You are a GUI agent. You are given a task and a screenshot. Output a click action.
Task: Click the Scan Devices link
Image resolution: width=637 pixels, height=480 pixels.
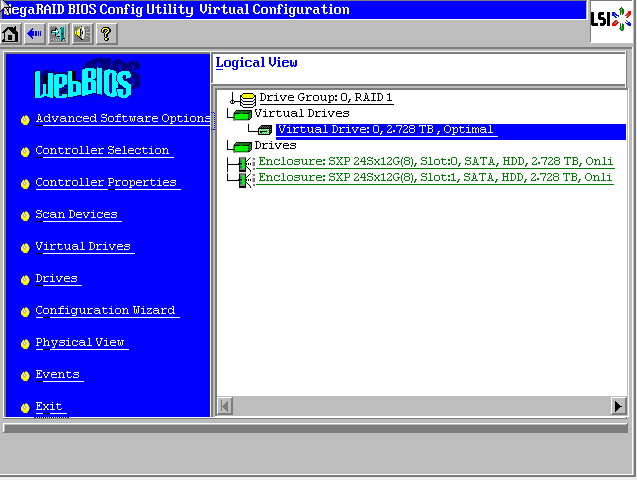coord(76,214)
